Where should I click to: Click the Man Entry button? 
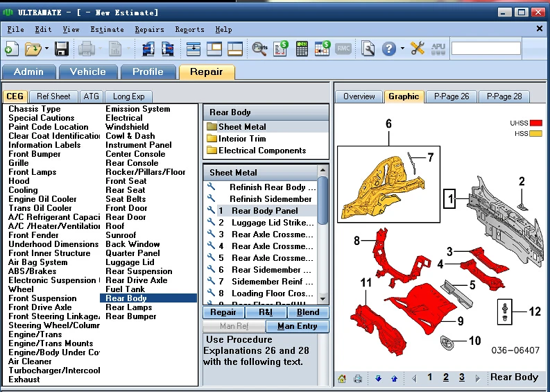coord(298,326)
